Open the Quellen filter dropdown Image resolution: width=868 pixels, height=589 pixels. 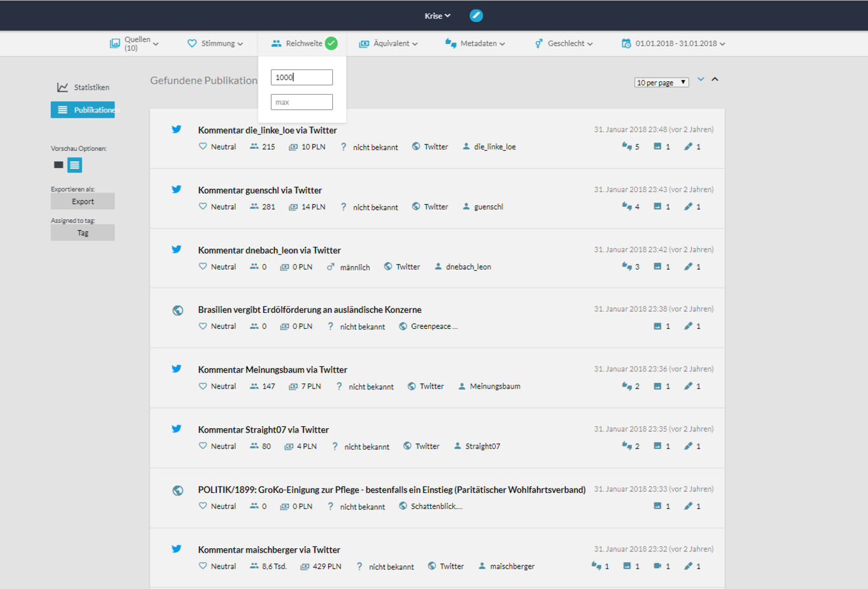click(134, 43)
